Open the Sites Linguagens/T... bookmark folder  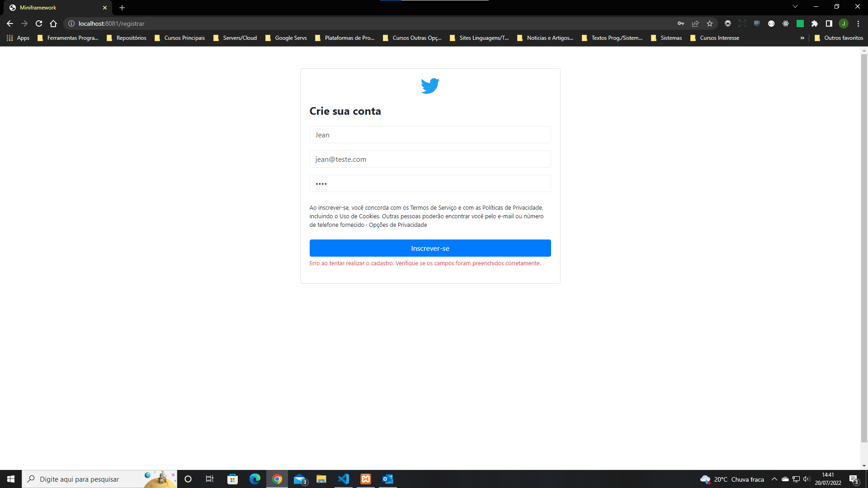479,38
